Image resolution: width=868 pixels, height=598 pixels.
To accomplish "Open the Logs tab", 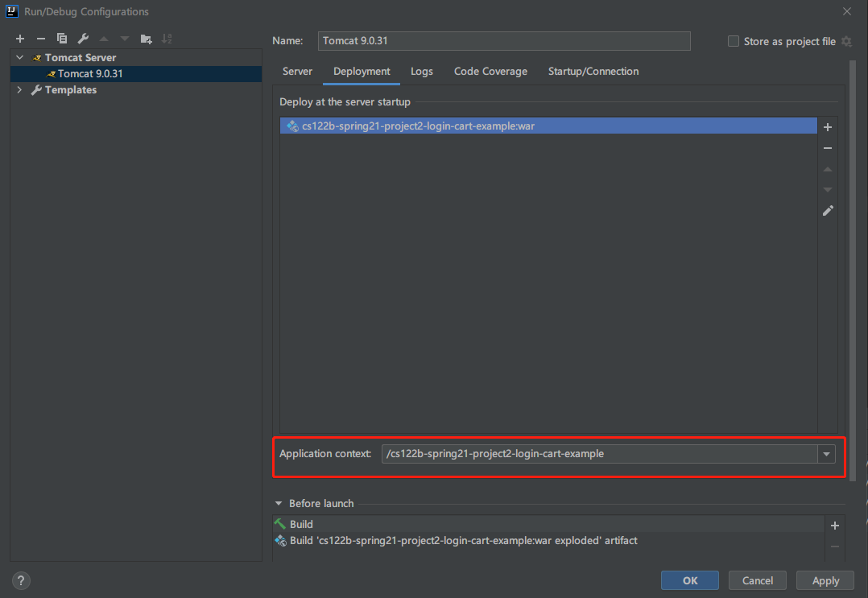I will [x=422, y=72].
